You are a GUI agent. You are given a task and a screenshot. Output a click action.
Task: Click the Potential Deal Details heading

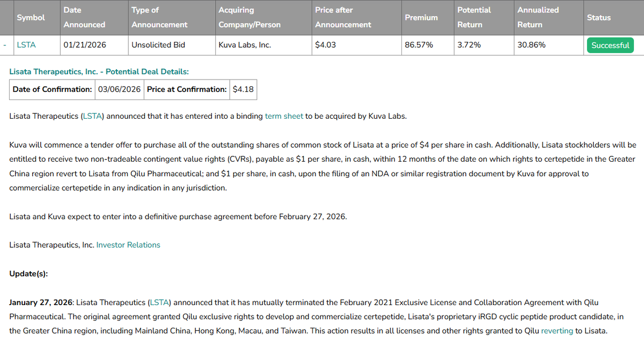click(x=99, y=71)
